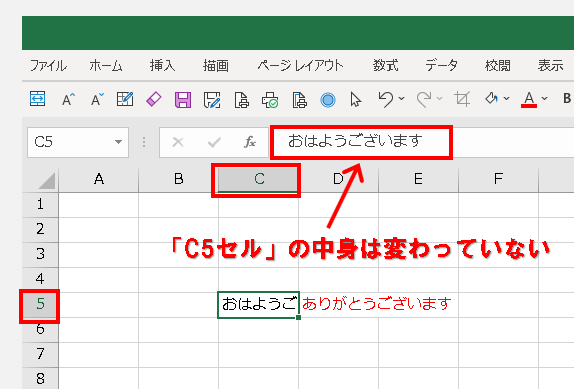Screen dimensions: 574x389
Task: Click the Insert Function fx button
Action: (x=250, y=142)
